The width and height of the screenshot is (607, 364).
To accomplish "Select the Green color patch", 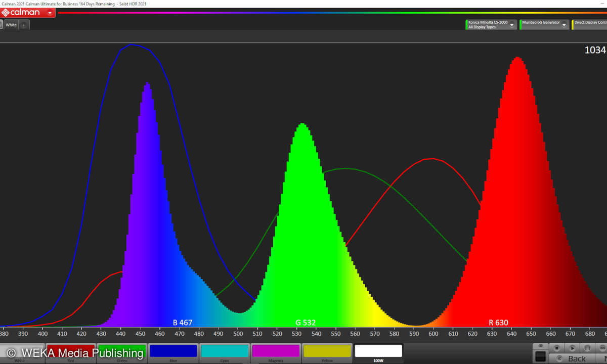I will (121, 352).
